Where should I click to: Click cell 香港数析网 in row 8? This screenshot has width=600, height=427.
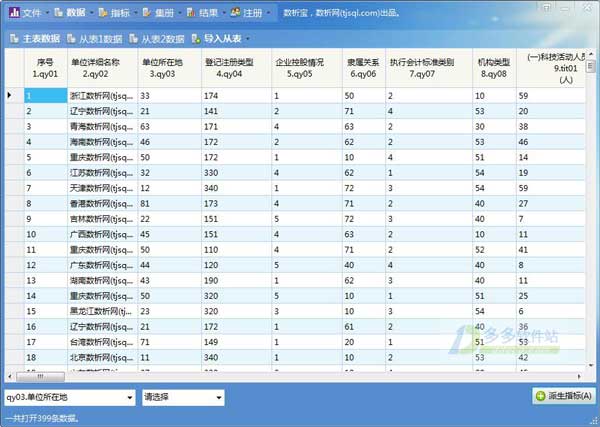pyautogui.click(x=102, y=204)
